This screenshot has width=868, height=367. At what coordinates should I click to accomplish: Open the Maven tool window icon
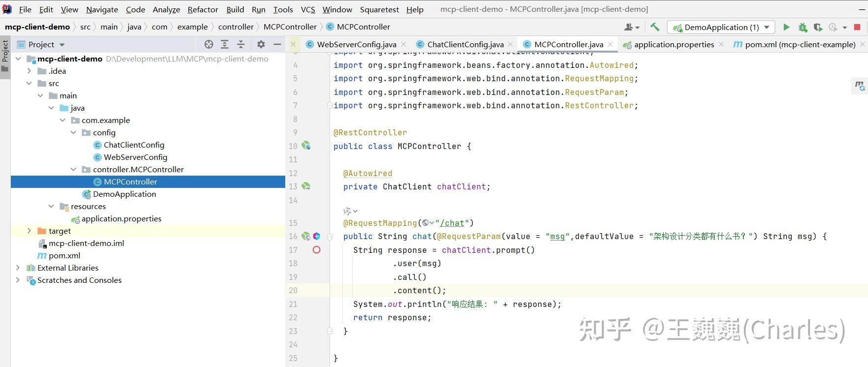pos(860,86)
